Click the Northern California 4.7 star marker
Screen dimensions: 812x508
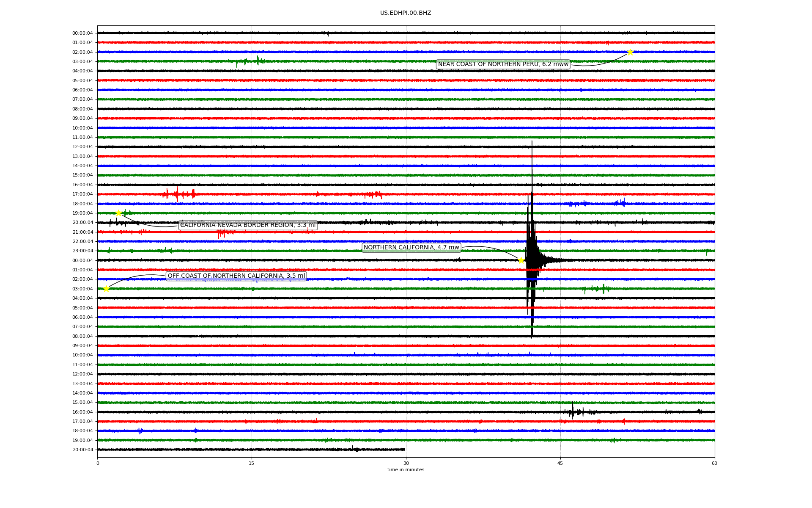pyautogui.click(x=521, y=260)
